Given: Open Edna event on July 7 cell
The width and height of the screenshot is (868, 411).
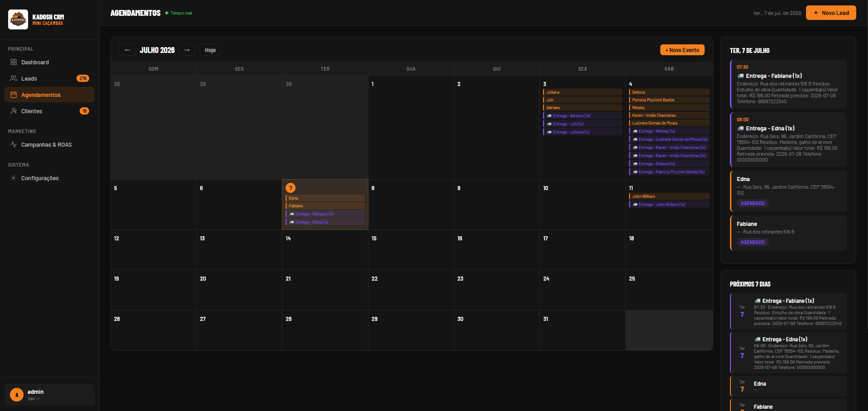Looking at the screenshot, I should coord(325,198).
